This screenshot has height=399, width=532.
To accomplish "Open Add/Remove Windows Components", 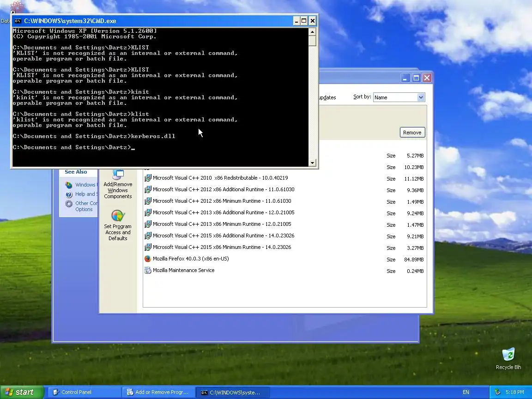I will [x=118, y=184].
